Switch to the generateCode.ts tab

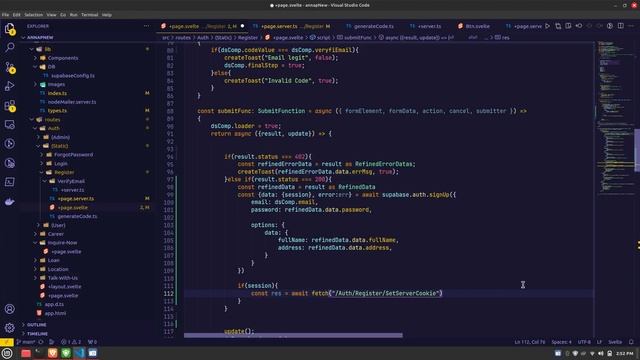(x=369, y=26)
